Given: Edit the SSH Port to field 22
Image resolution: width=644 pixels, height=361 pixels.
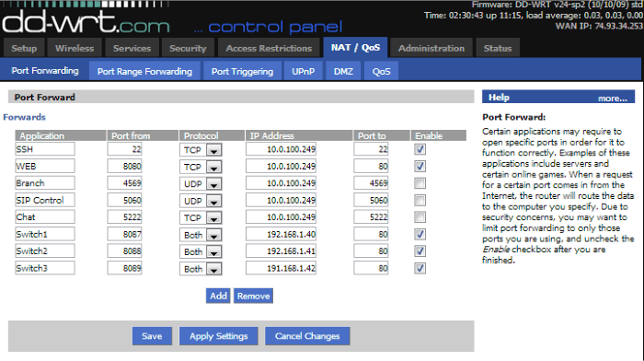Looking at the screenshot, I should click(x=371, y=149).
